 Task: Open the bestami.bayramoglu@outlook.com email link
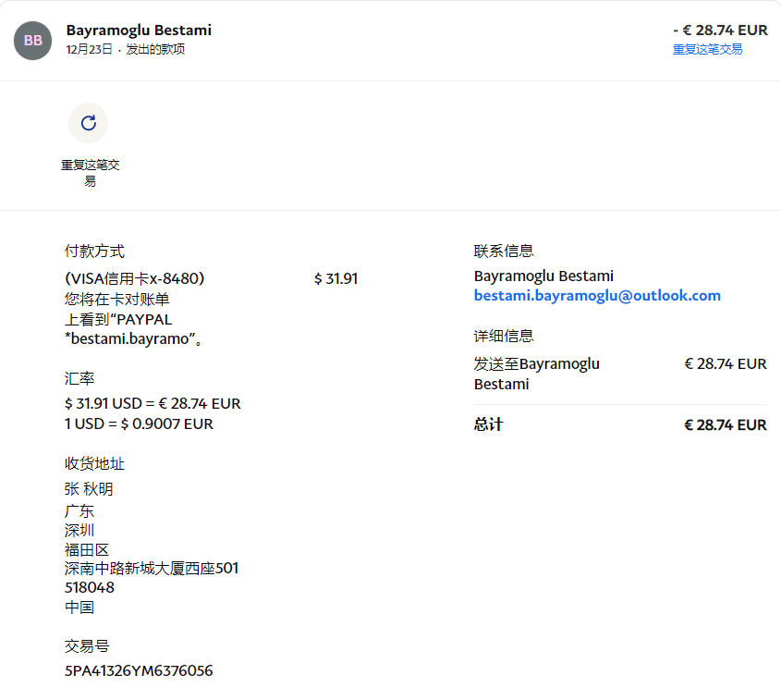click(597, 296)
